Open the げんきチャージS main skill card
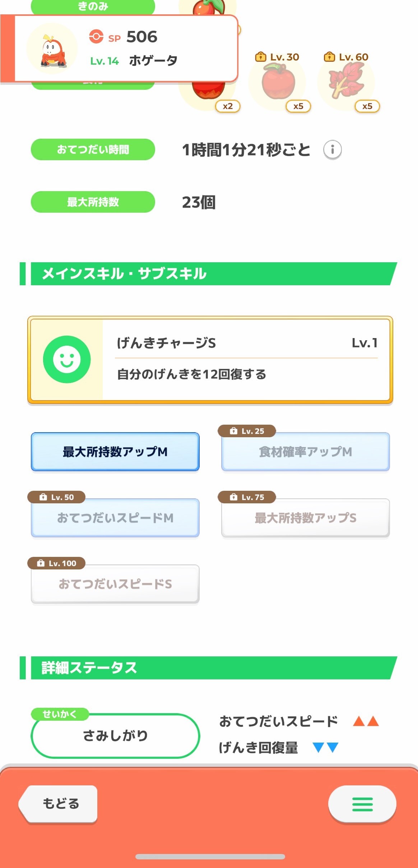 point(246,359)
